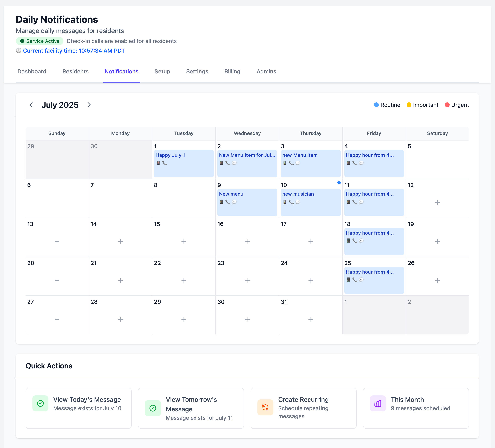Click the Current facility time link
495x448 pixels.
(74, 51)
